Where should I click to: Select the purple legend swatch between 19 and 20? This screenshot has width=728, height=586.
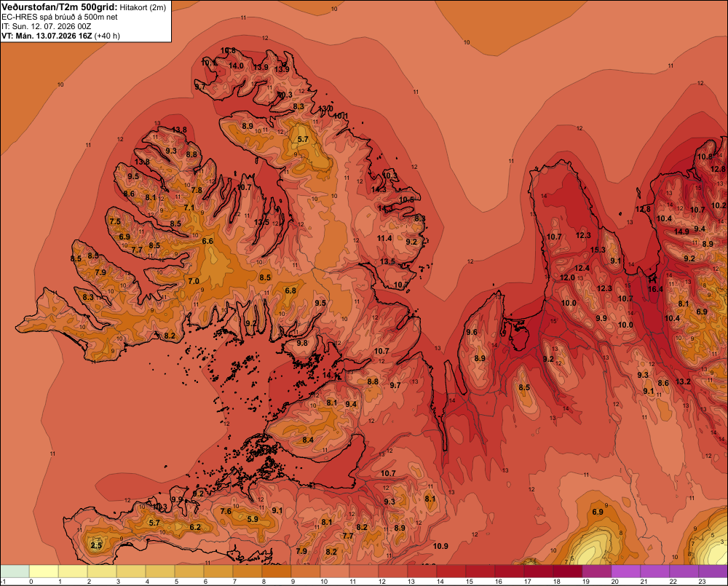point(597,571)
